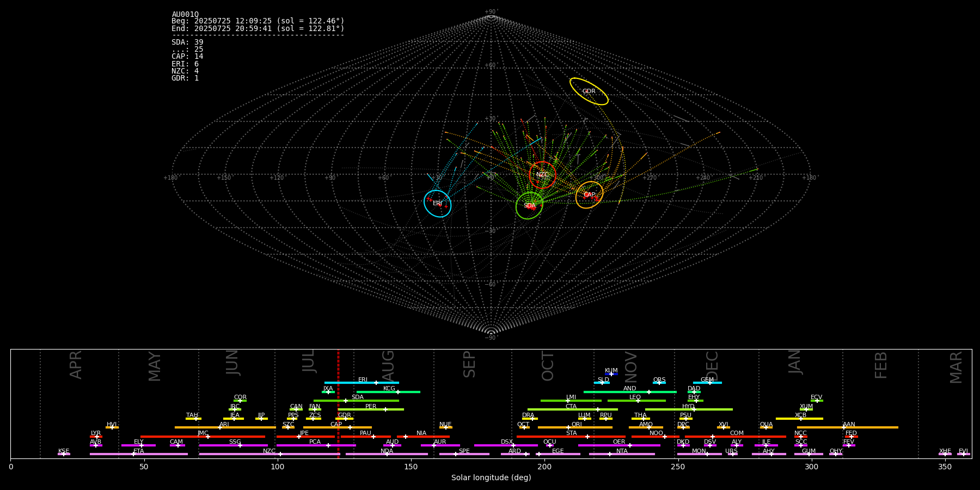Click the 'APR' month label

(76, 365)
